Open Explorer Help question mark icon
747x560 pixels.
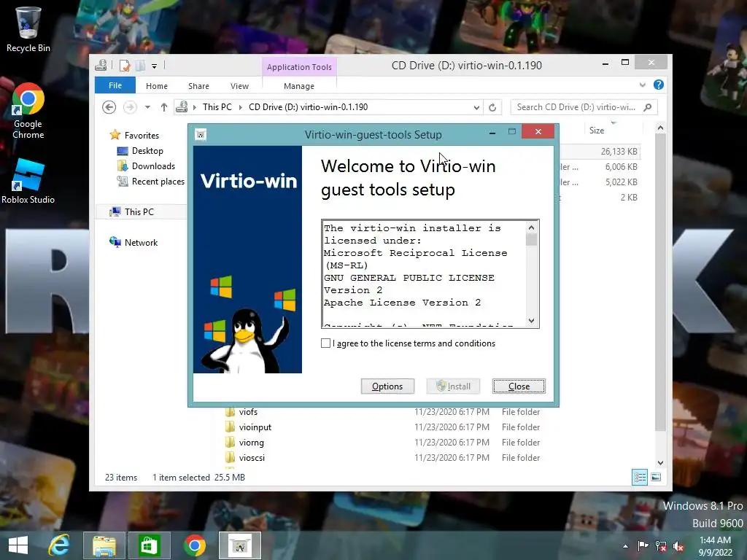[659, 85]
